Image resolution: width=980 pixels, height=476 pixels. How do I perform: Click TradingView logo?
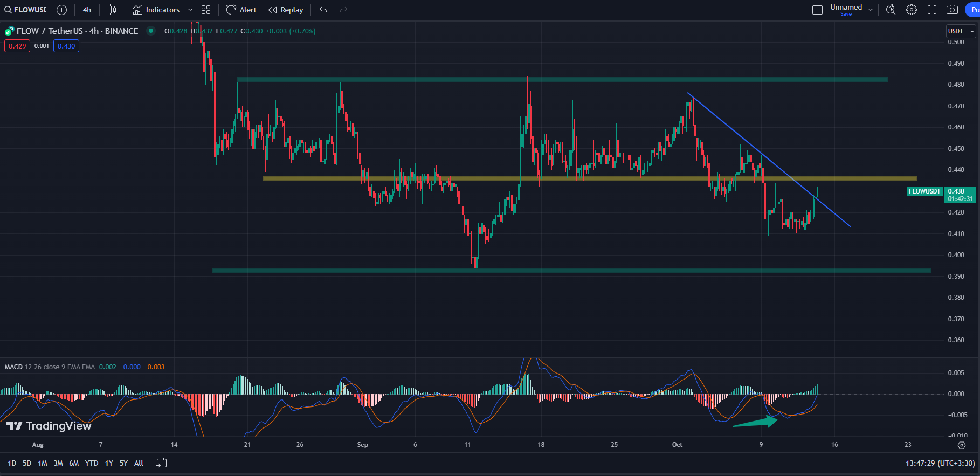click(x=49, y=426)
